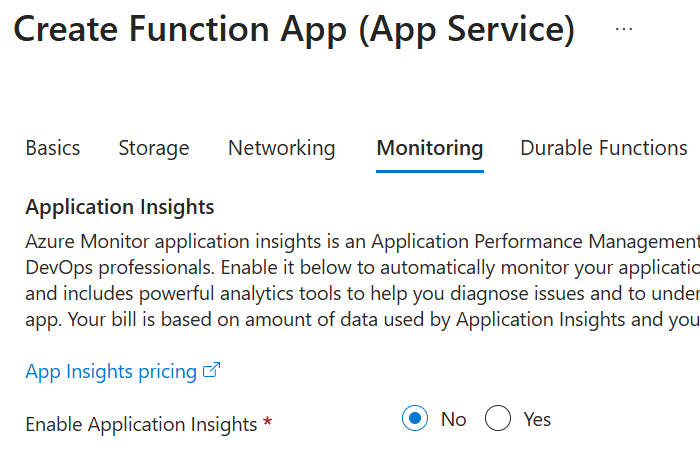Image resolution: width=700 pixels, height=456 pixels.
Task: Click the 'Yes' option label text
Action: click(537, 419)
